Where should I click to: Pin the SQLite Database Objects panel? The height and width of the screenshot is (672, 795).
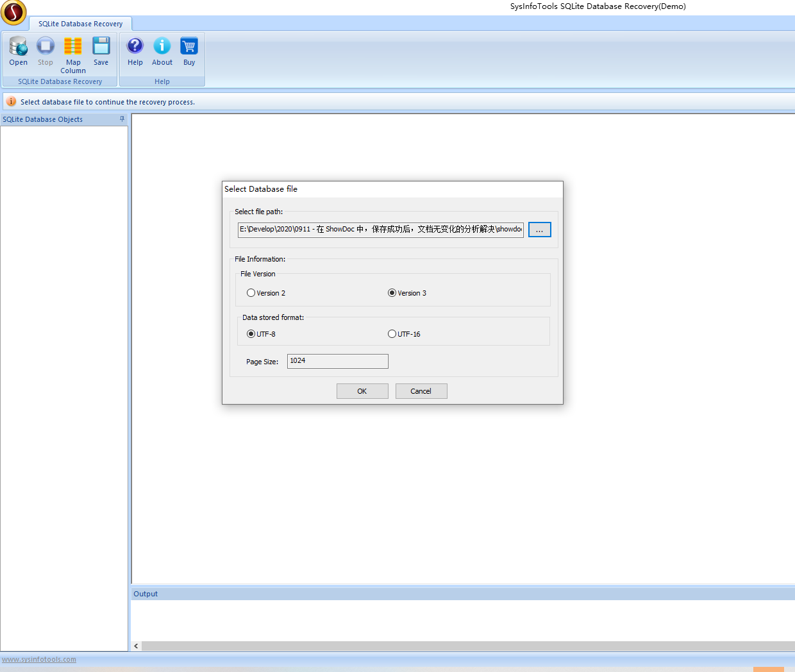point(122,119)
